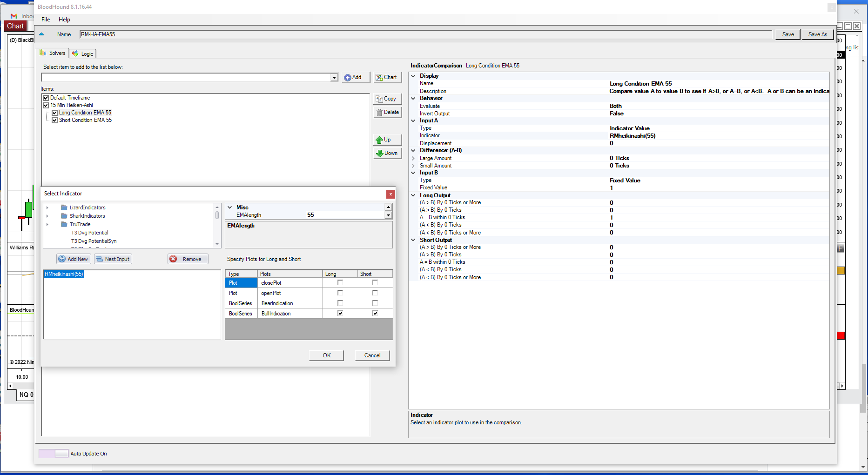The image size is (868, 475).
Task: Click the EMAlength value field
Action: [x=344, y=215]
